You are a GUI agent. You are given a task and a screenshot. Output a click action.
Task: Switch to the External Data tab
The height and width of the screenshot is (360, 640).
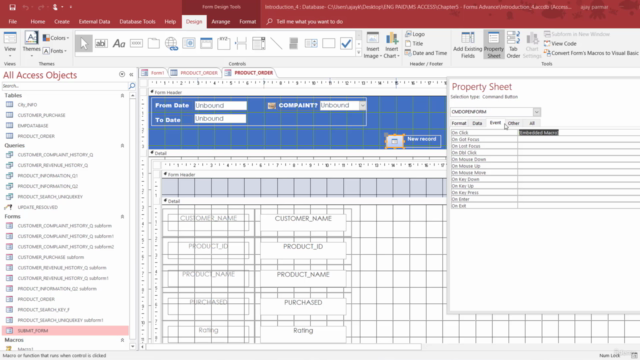coord(94,22)
